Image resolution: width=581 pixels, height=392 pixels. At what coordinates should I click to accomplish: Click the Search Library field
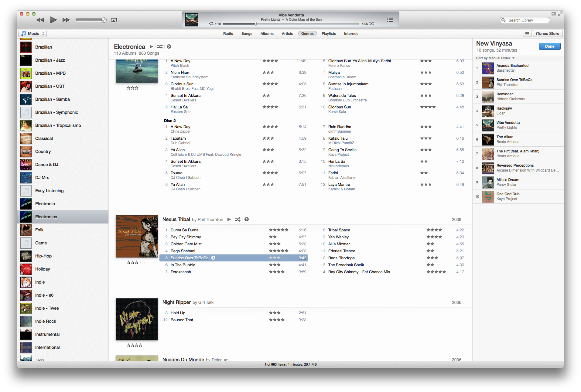[525, 20]
